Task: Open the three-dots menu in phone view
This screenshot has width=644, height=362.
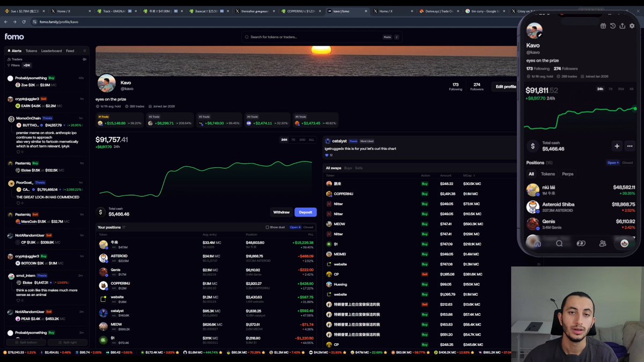Action: point(630,146)
